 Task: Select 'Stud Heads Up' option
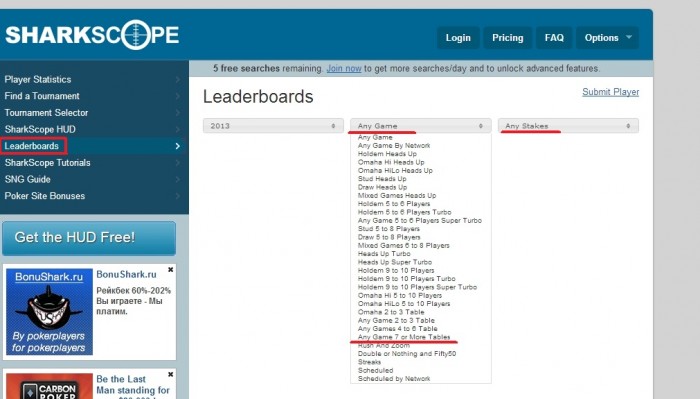click(x=382, y=179)
